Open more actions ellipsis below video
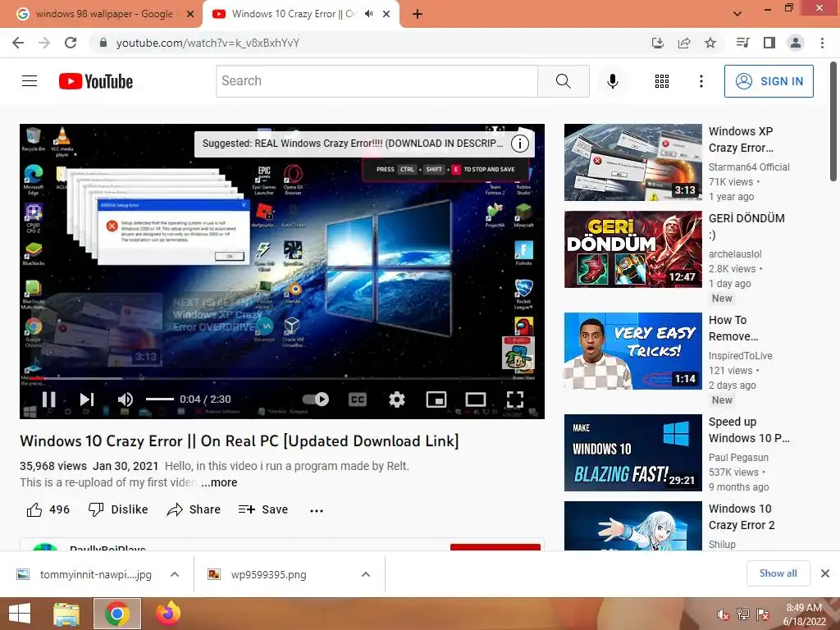Screen dimensions: 840x630 [x=317, y=510]
